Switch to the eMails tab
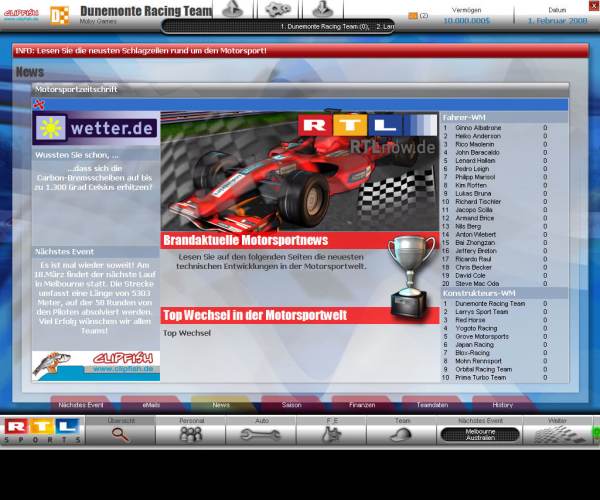Image resolution: width=600 pixels, height=500 pixels. [x=151, y=405]
